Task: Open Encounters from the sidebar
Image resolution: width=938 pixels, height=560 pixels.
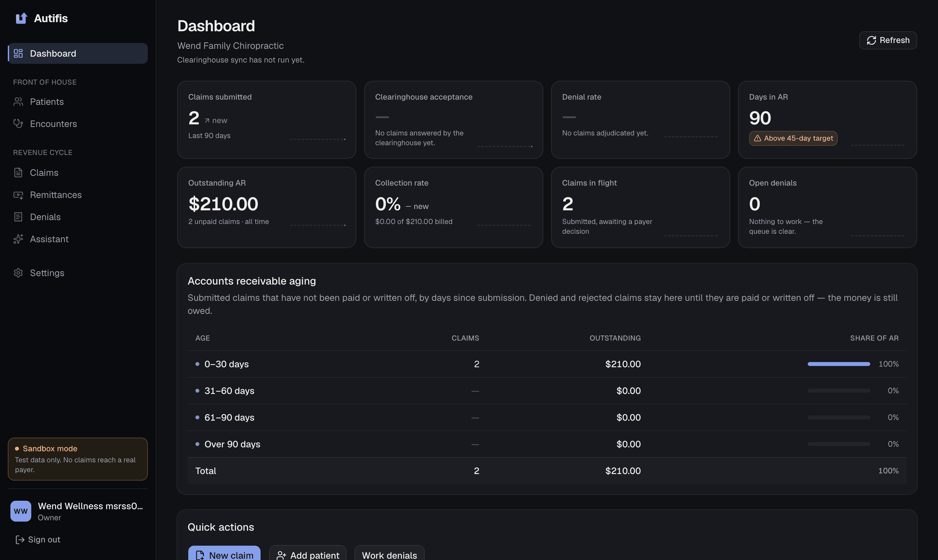Action: click(x=78, y=123)
